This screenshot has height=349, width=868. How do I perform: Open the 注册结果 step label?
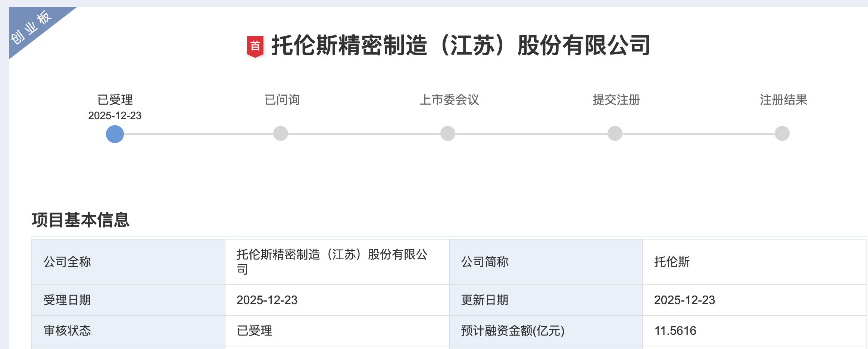pyautogui.click(x=784, y=100)
